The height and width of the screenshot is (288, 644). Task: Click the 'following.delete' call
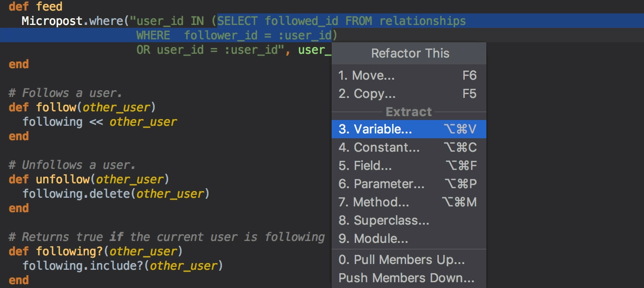point(76,194)
